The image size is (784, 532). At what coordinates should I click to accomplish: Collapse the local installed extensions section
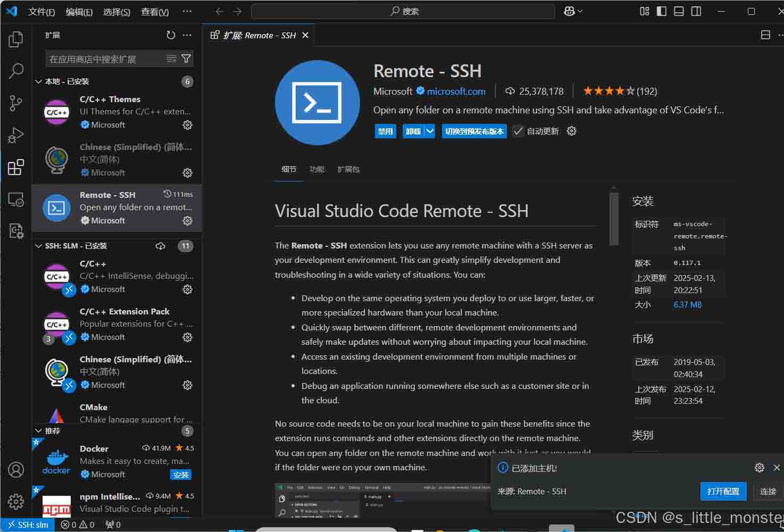[x=38, y=81]
